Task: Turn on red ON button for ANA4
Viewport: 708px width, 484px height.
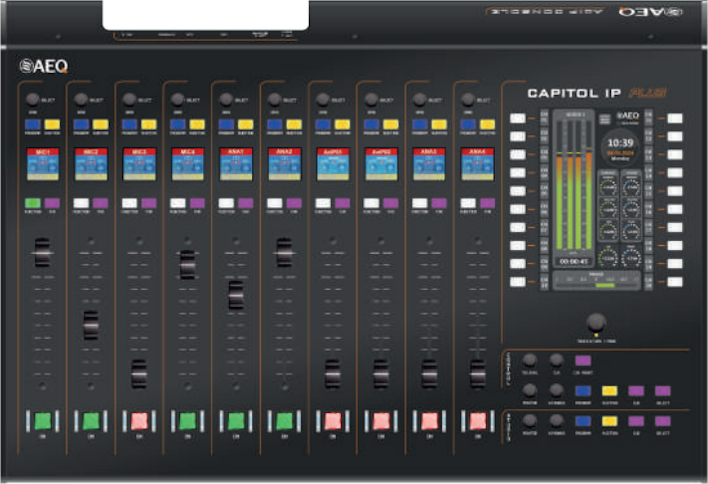Action: click(x=478, y=421)
